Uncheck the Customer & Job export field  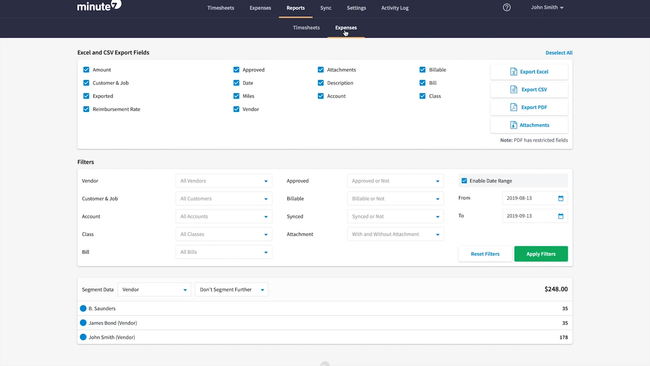86,83
